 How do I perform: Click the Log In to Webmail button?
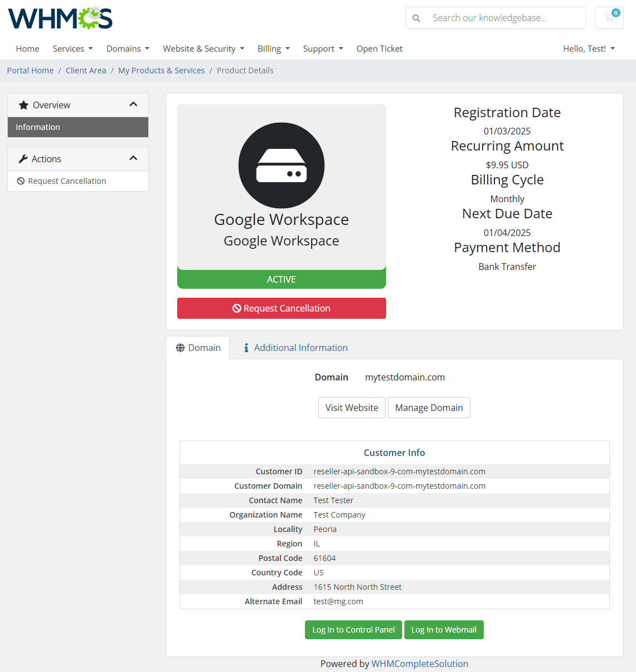coord(444,630)
